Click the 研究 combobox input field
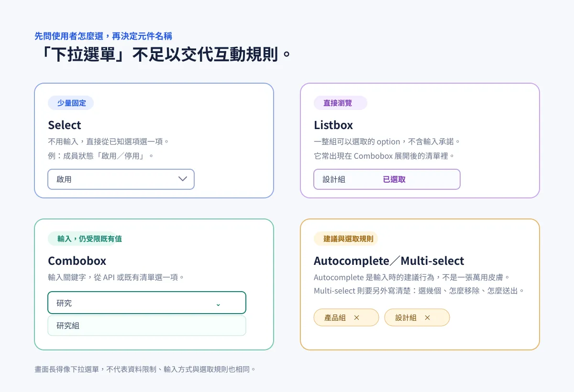 [x=147, y=303]
